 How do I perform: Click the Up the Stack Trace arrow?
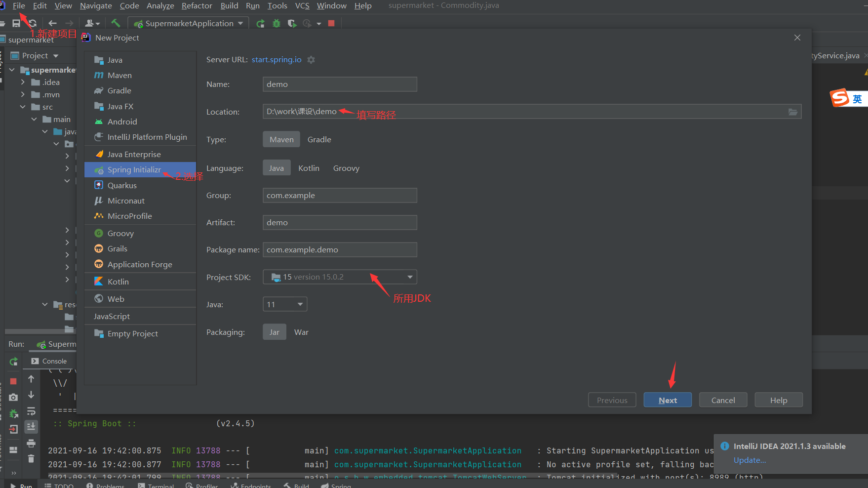31,379
